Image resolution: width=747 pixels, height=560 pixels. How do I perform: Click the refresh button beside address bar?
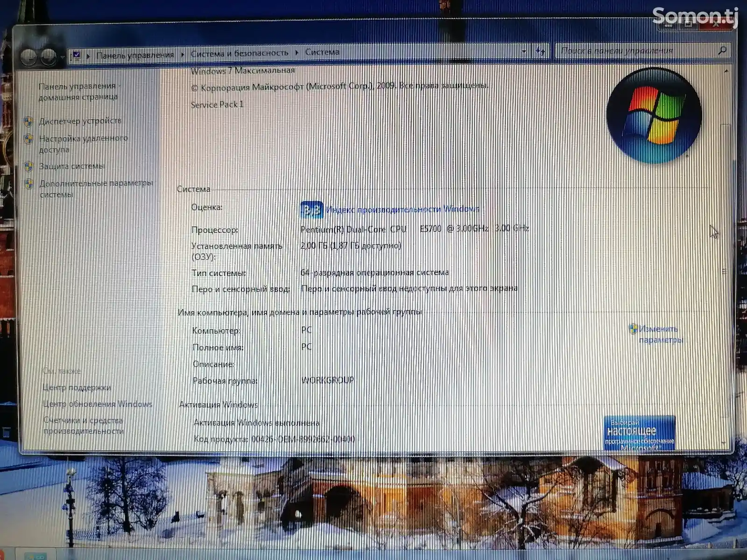click(x=541, y=51)
